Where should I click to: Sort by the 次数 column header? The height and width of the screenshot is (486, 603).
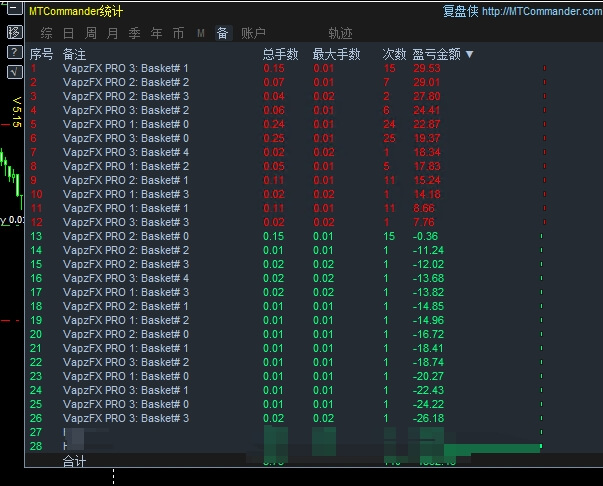394,54
